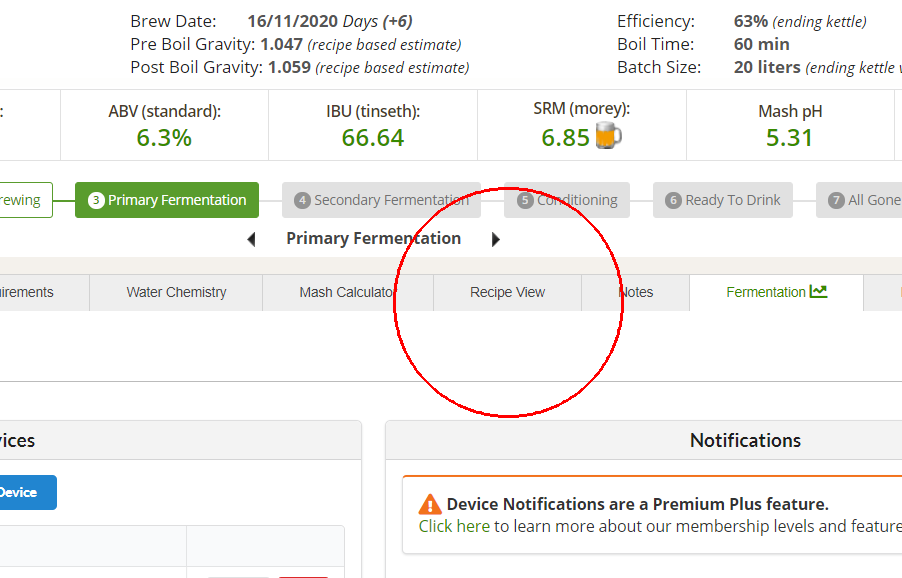Click Post Boil Gravity value 1.059

click(x=289, y=67)
